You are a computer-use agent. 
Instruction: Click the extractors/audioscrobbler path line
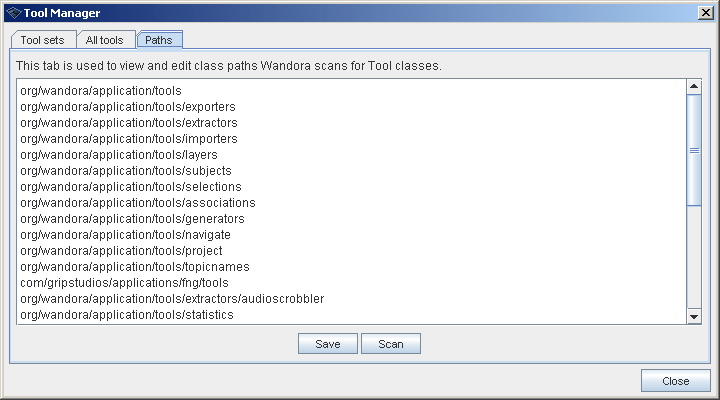(171, 299)
